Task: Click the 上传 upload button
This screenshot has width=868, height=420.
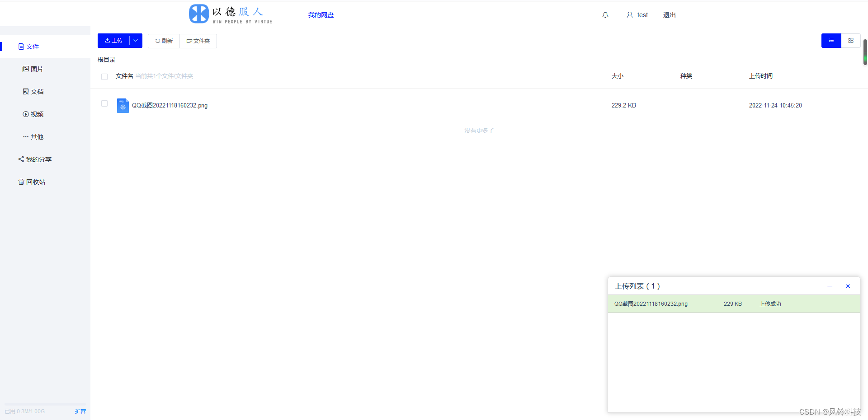Action: pos(113,41)
